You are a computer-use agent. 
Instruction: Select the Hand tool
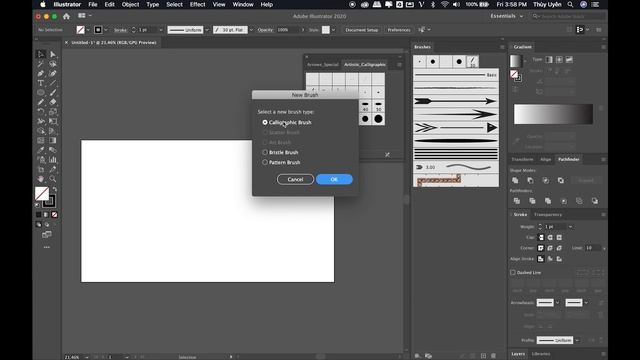click(41, 179)
